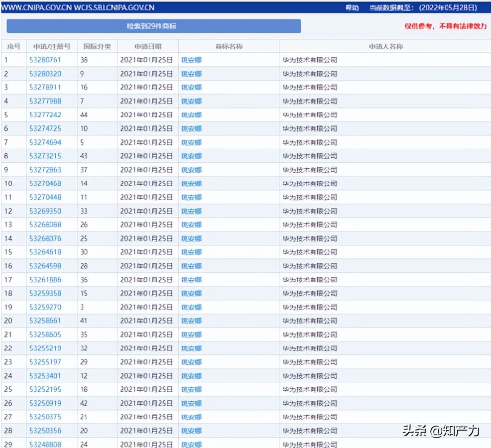Open registration number 53248808
This screenshot has width=491, height=448.
pos(45,444)
